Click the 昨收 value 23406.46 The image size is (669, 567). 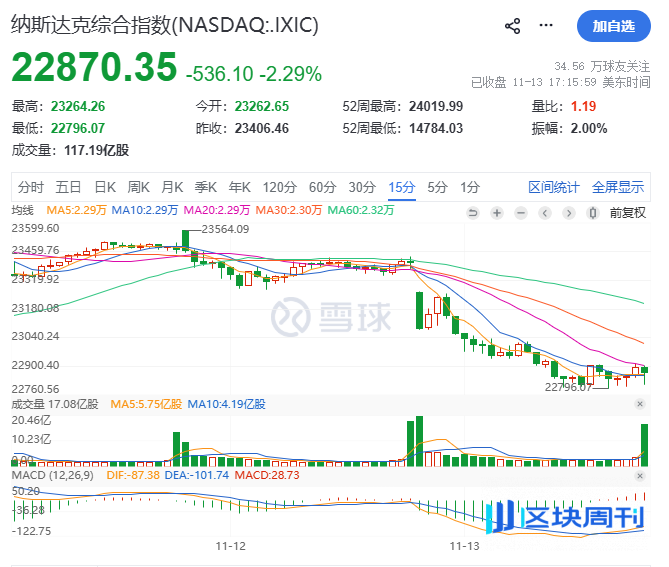coord(262,128)
